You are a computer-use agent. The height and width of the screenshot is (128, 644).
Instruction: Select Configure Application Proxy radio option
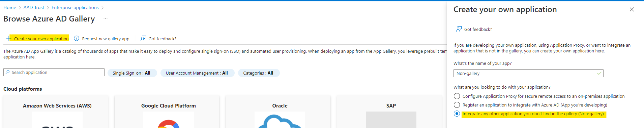[457, 96]
